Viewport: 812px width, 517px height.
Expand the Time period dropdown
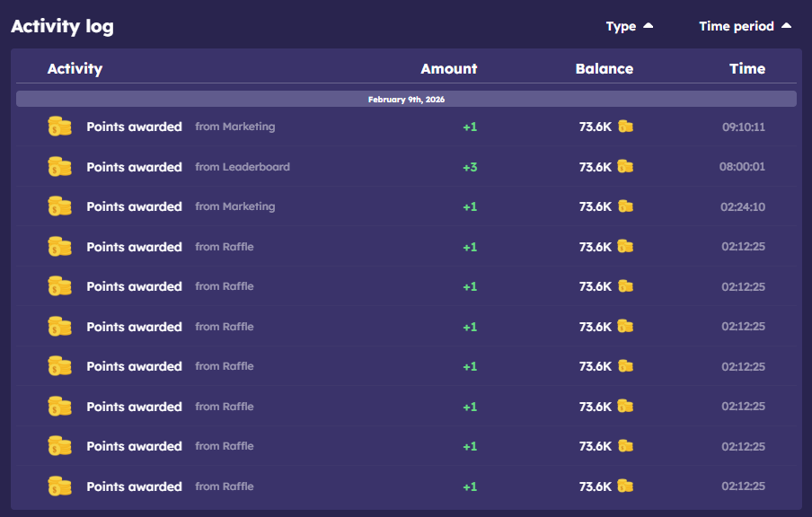[745, 26]
